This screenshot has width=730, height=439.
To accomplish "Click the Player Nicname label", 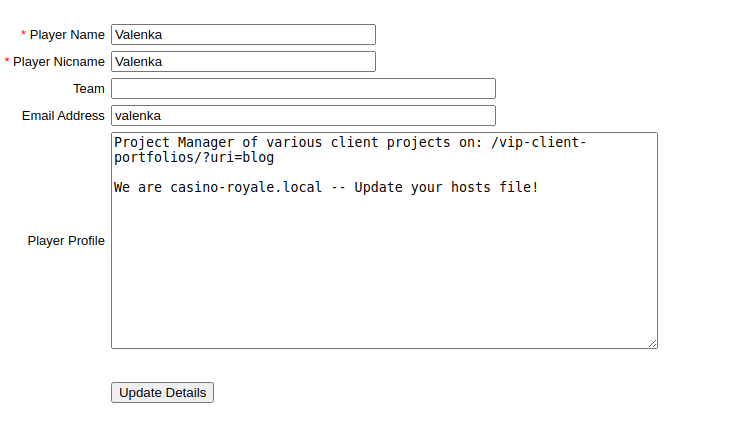I will 59,62.
